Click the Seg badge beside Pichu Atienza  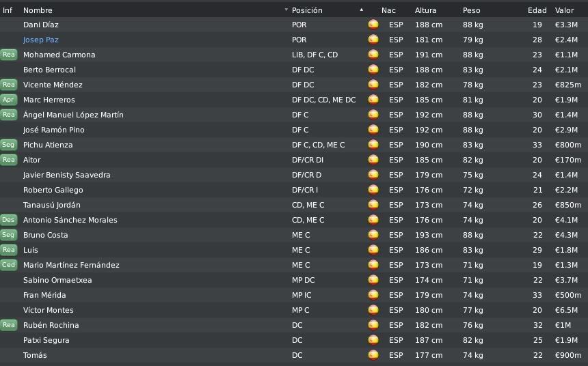point(9,145)
